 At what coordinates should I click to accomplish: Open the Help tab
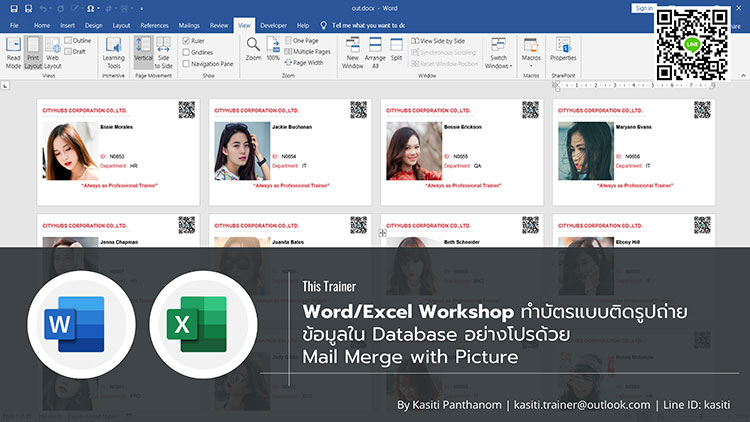[303, 25]
